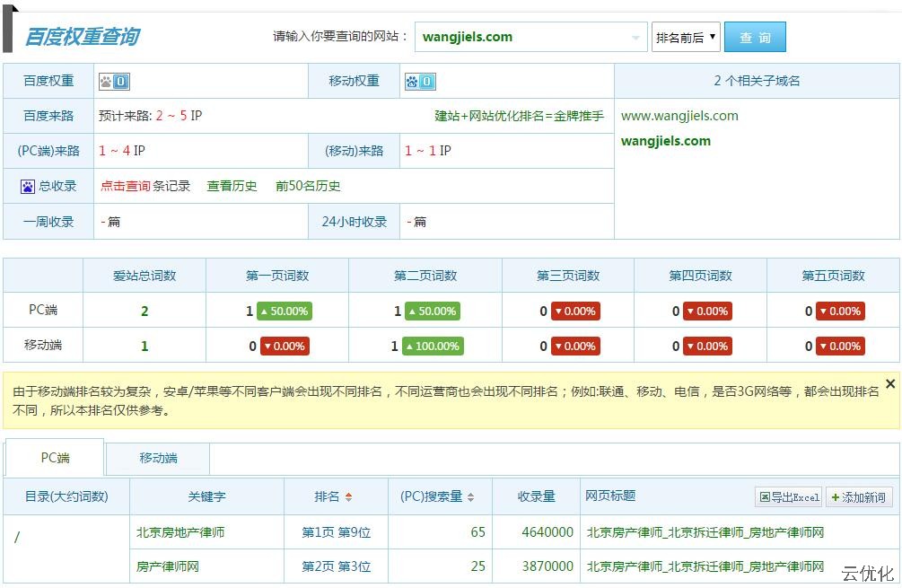This screenshot has height=588, width=902.
Task: Switch to the PC端 tab
Action: point(55,458)
